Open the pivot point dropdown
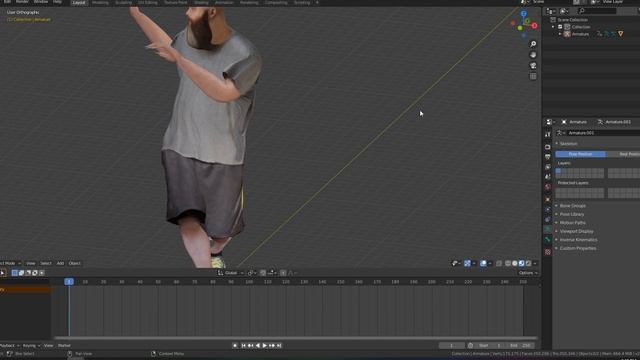 pyautogui.click(x=251, y=273)
